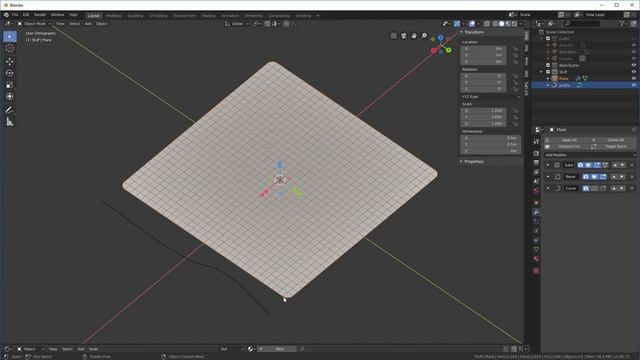Open the viewport Add menu button
This screenshot has width=640, height=360.
(88, 24)
